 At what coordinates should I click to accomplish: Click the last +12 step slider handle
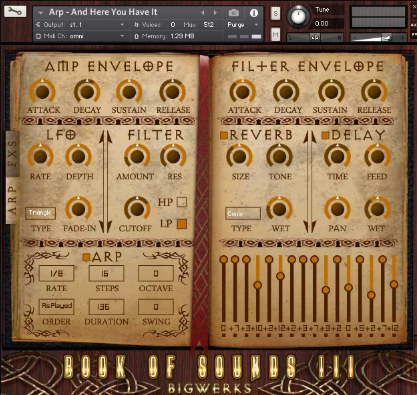(394, 284)
